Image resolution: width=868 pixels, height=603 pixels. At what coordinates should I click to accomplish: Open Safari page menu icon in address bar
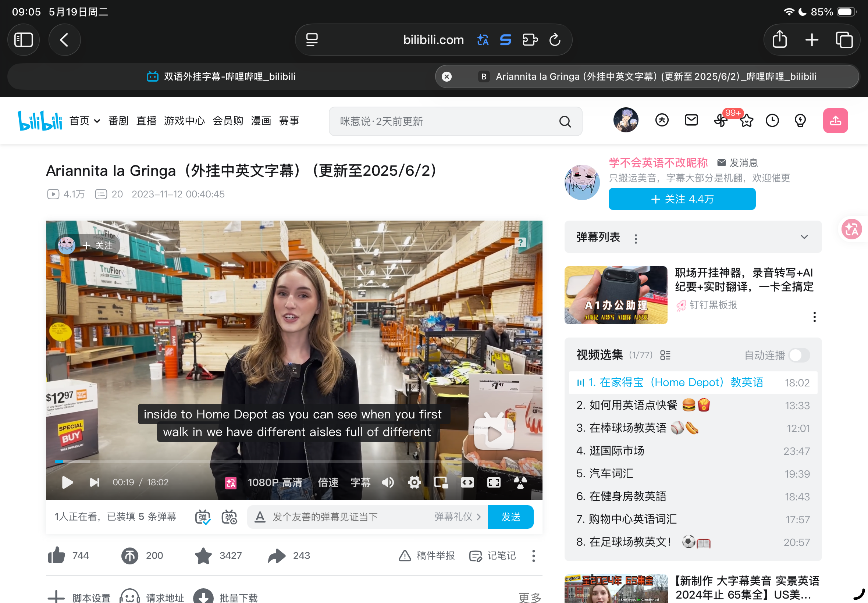click(312, 40)
